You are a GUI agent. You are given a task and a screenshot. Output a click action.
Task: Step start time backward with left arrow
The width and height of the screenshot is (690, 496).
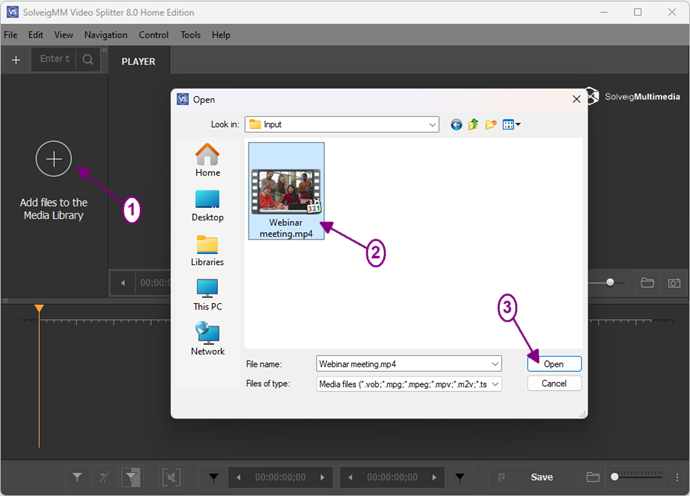coord(239,477)
